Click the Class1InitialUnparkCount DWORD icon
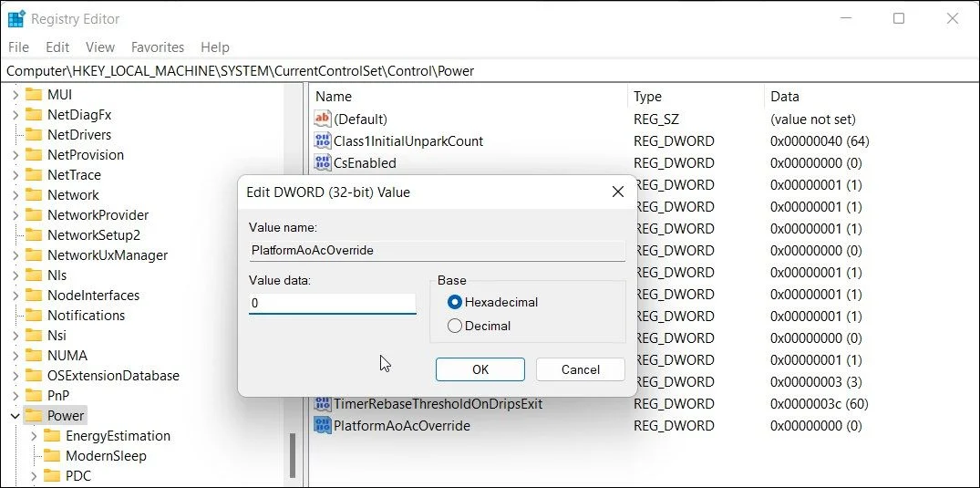The image size is (980, 488). tap(322, 140)
